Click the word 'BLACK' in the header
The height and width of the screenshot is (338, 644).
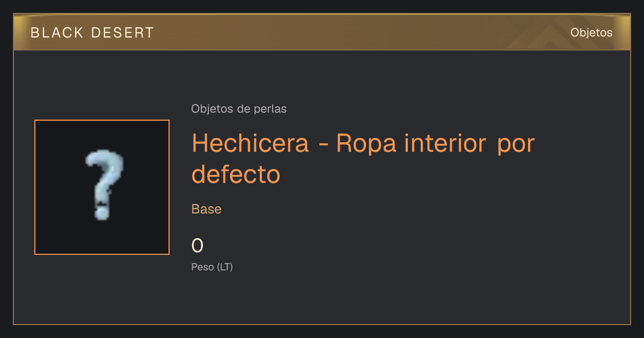(57, 33)
